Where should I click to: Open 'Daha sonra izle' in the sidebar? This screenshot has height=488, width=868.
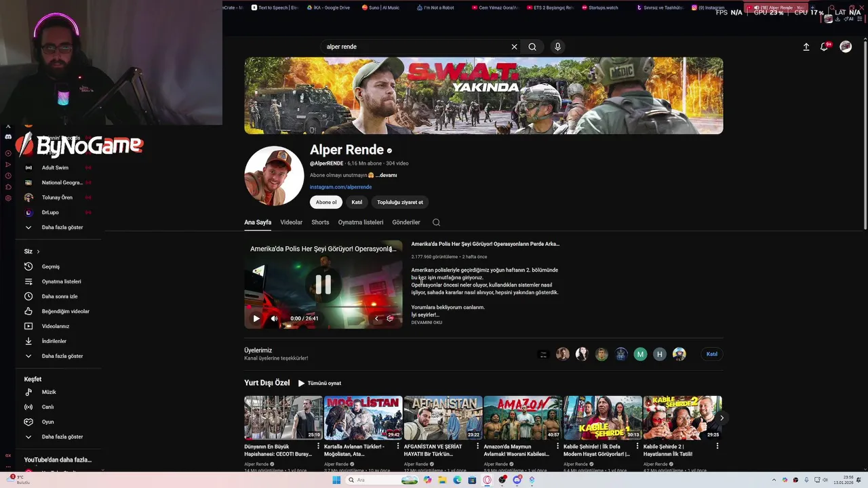(x=60, y=296)
